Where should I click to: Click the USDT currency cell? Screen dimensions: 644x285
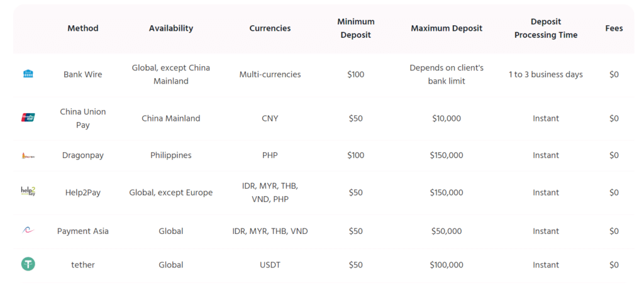point(270,265)
